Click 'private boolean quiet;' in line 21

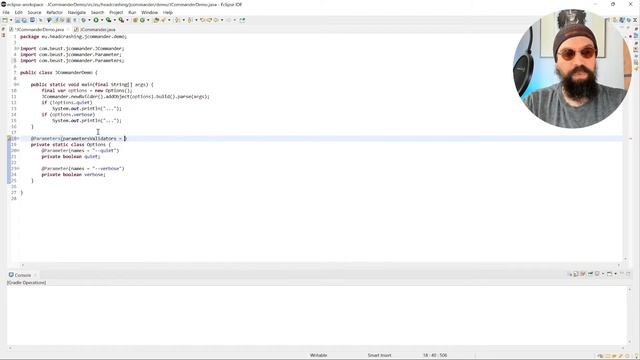(71, 156)
